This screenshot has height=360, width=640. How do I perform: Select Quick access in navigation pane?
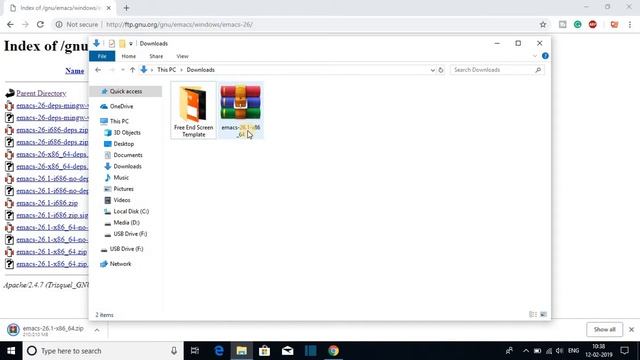click(x=126, y=91)
